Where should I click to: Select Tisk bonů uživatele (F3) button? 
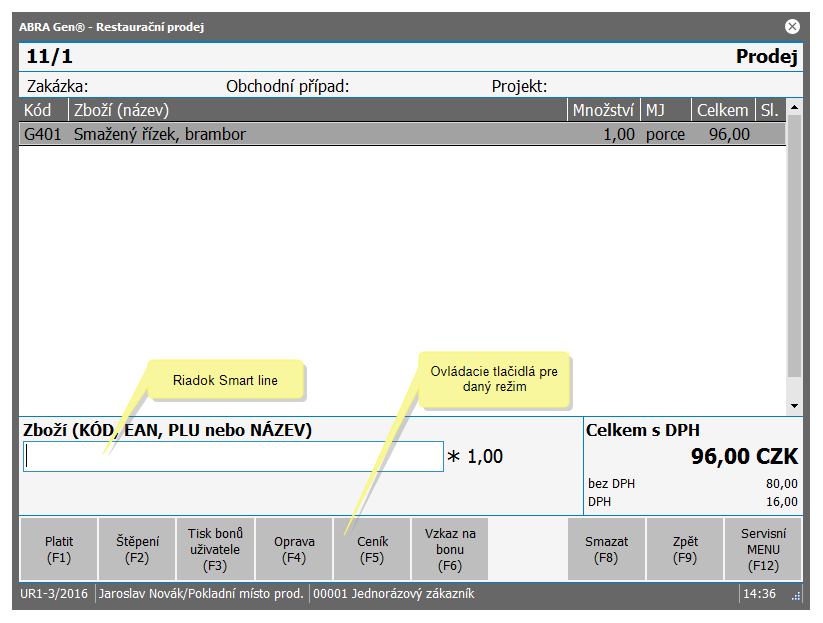tap(215, 549)
